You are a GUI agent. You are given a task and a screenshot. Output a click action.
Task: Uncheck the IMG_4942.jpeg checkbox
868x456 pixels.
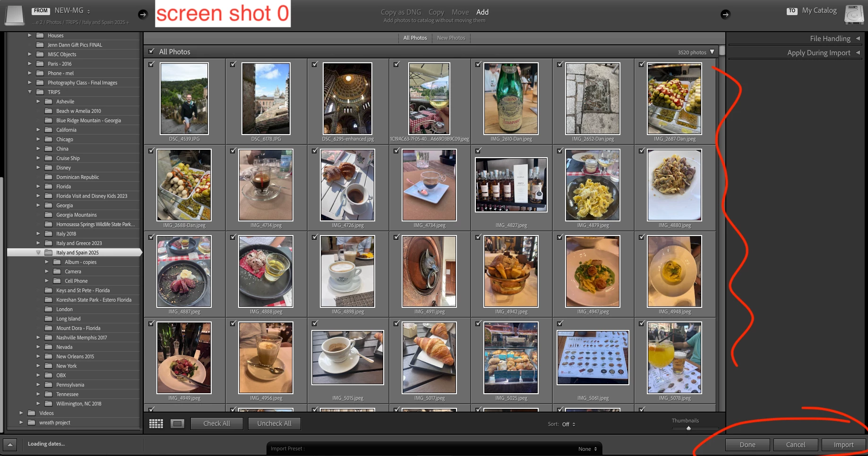478,237
